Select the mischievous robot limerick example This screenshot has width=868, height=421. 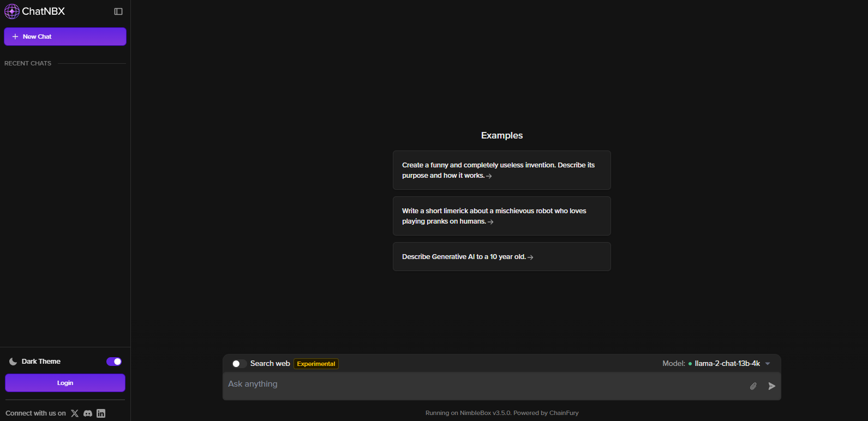tap(502, 216)
